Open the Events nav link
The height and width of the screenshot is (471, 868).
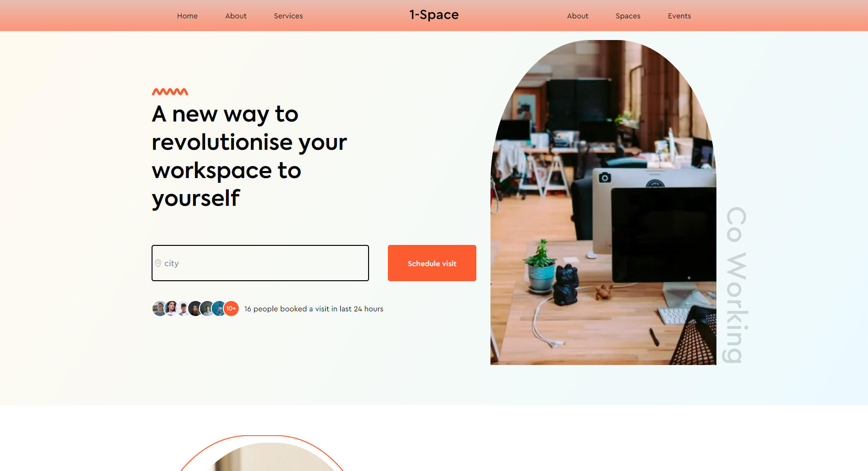tap(679, 16)
